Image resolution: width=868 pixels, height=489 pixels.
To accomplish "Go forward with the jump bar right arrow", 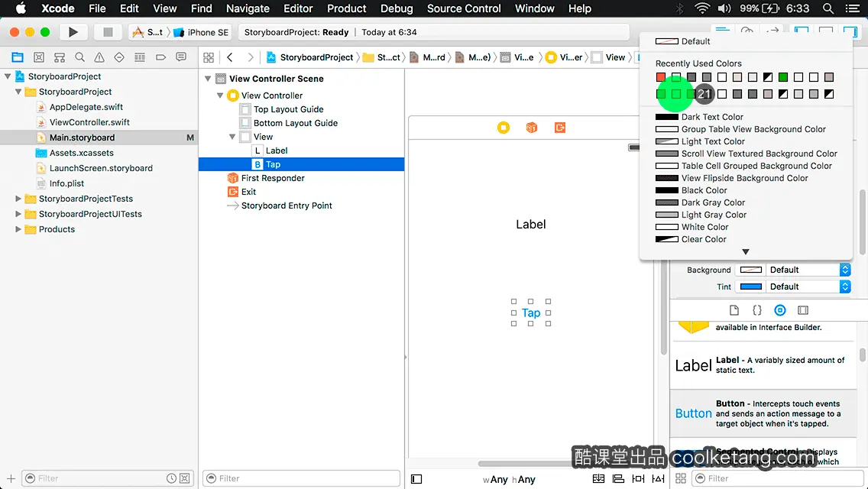I will [x=250, y=57].
